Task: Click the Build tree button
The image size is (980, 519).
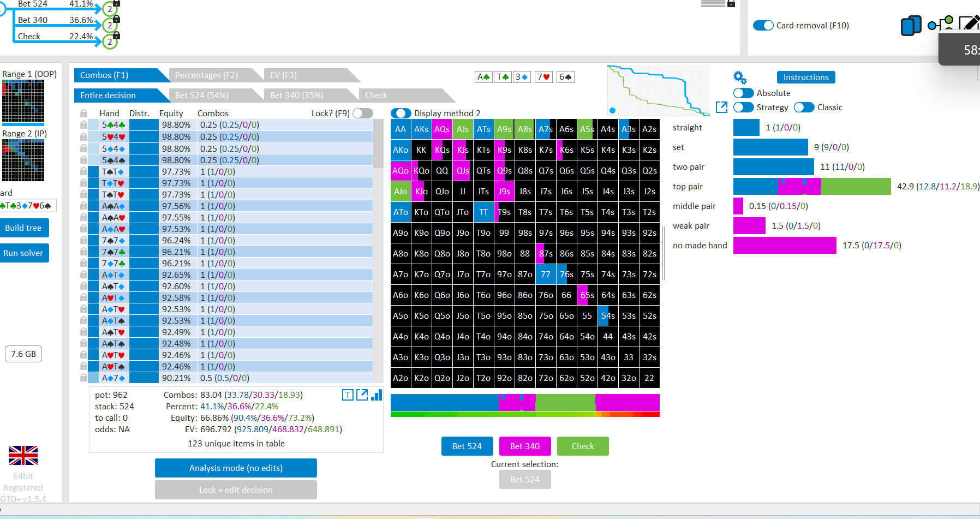Action: 23,228
